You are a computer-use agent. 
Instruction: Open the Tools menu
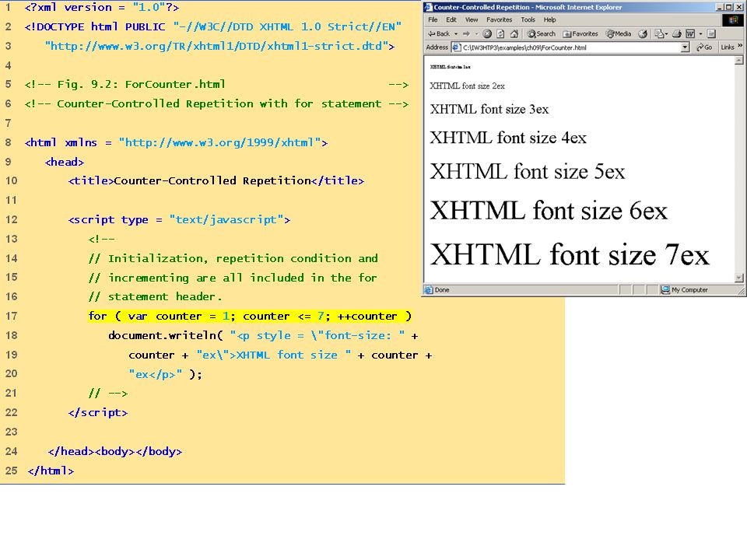[x=528, y=19]
